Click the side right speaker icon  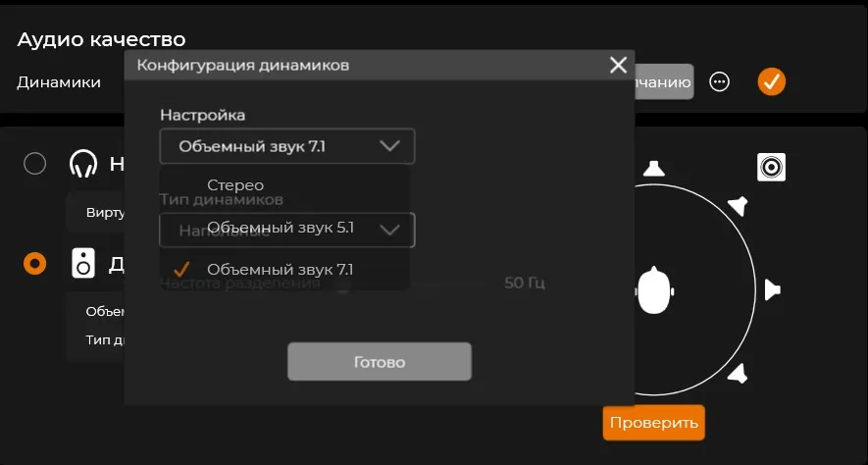[x=772, y=290]
